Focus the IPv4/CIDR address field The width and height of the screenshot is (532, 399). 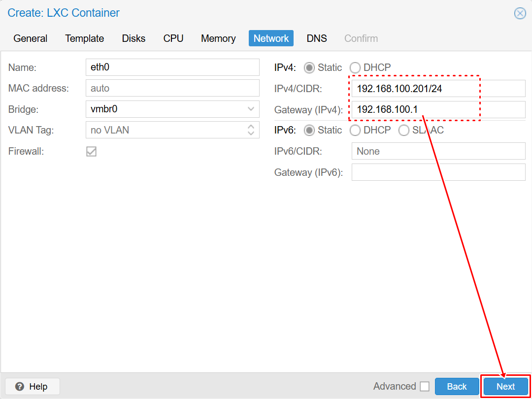[x=438, y=89]
